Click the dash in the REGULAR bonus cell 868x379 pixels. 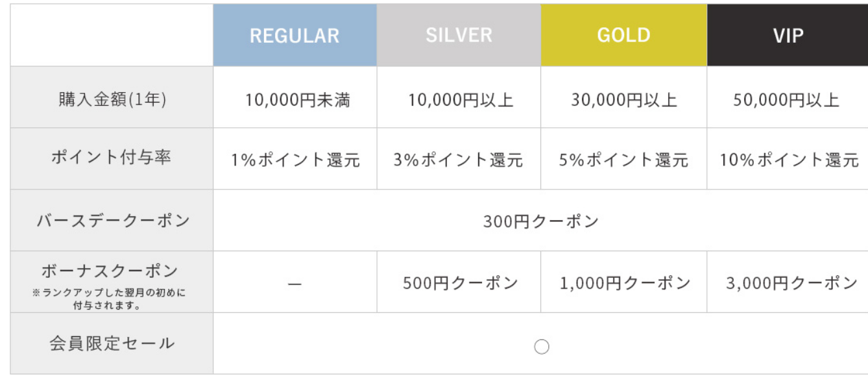[295, 284]
